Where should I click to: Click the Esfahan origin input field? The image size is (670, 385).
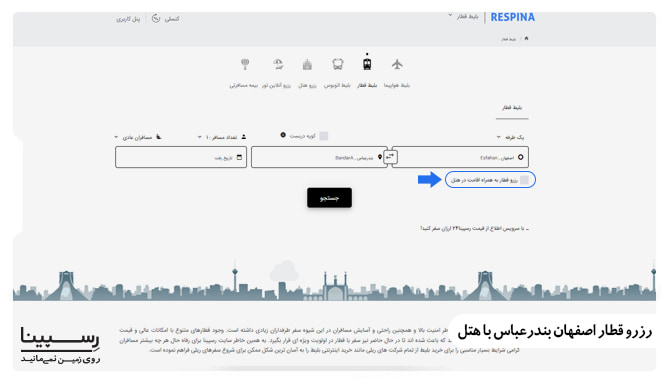pos(460,157)
